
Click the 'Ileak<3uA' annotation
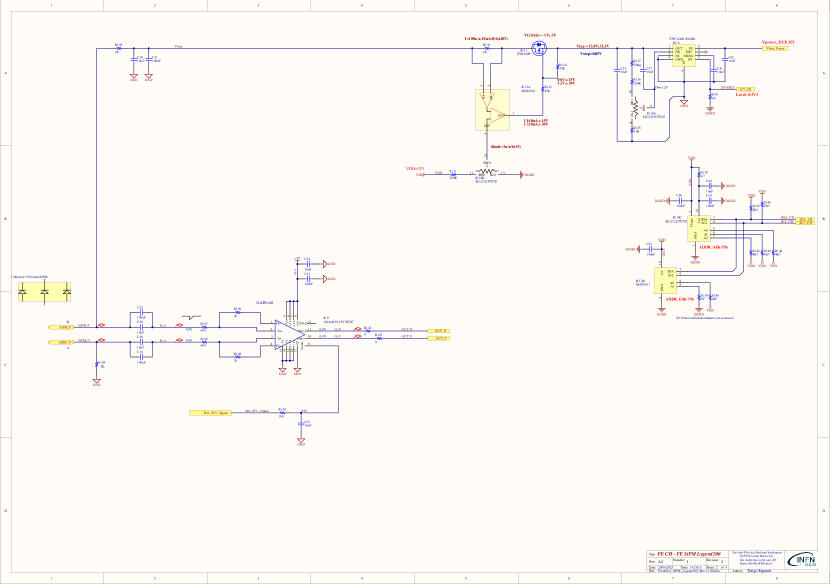pyautogui.click(x=506, y=147)
